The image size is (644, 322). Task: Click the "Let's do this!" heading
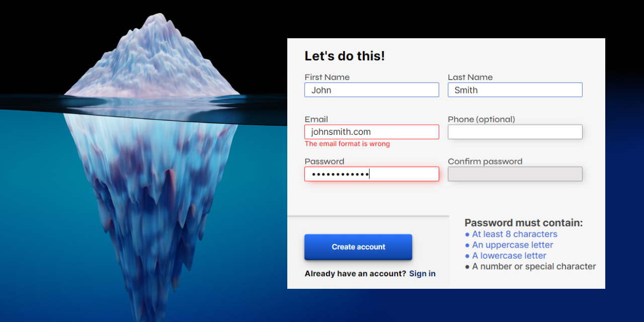coord(345,56)
